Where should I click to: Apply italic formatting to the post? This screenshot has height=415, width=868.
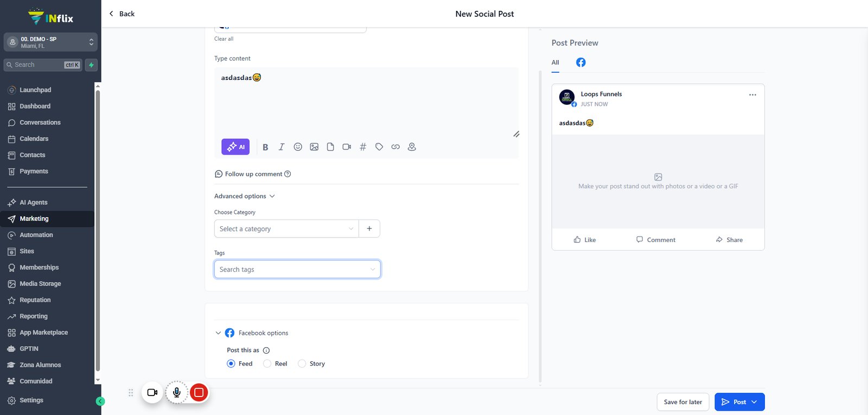pyautogui.click(x=282, y=147)
